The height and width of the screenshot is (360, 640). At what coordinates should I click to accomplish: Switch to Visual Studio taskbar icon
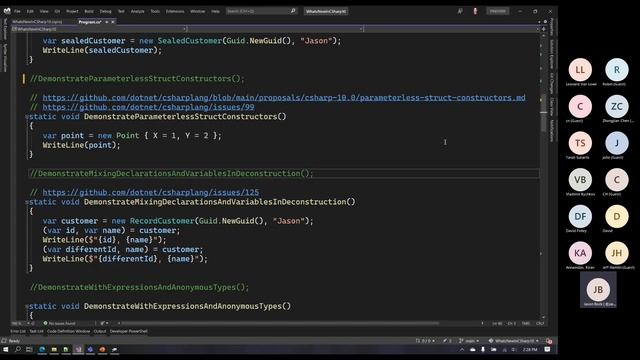point(78,350)
